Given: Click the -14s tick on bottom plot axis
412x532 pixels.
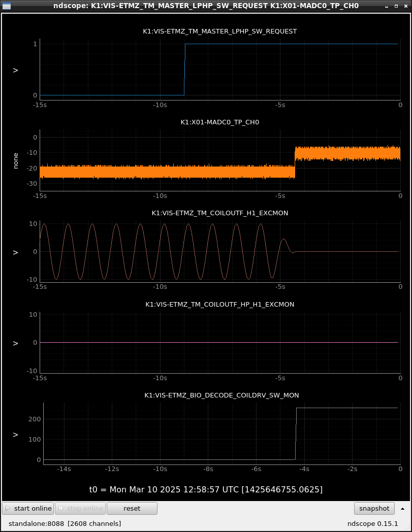Looking at the screenshot, I should 64,469.
